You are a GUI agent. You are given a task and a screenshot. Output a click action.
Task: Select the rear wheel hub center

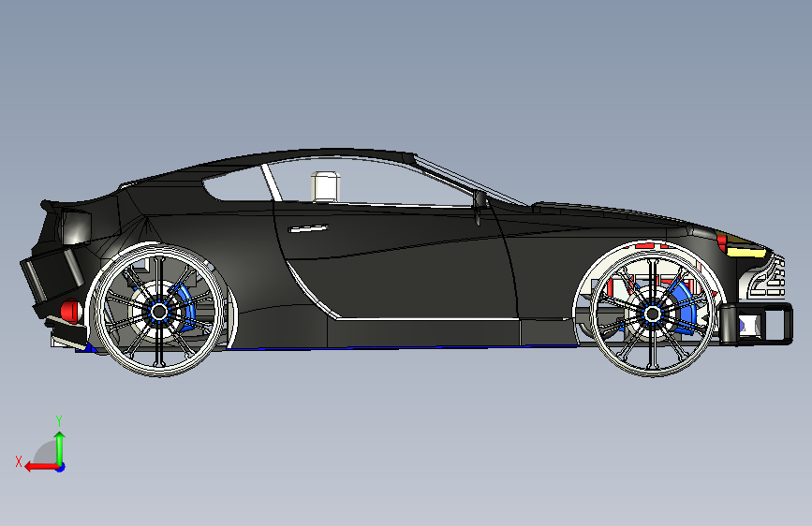pos(159,312)
